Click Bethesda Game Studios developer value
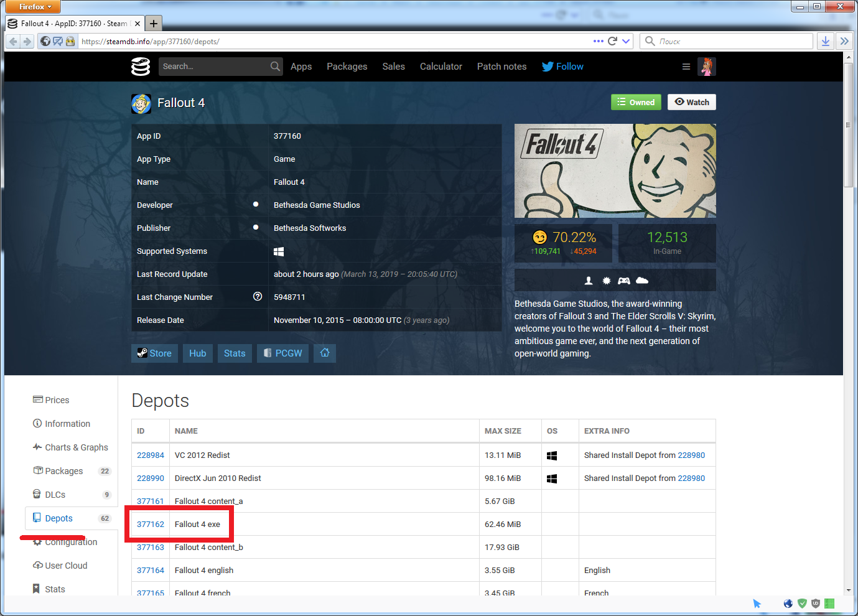This screenshot has height=616, width=858. coord(317,205)
